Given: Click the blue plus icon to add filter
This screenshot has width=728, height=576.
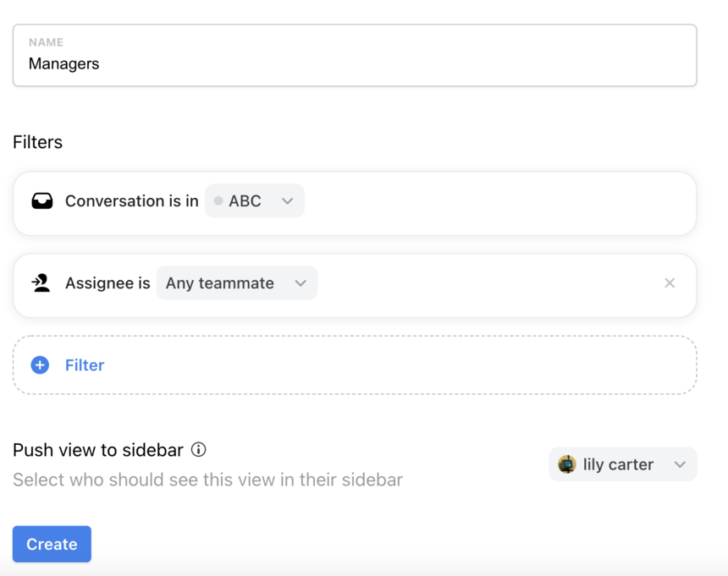Looking at the screenshot, I should click(x=40, y=365).
